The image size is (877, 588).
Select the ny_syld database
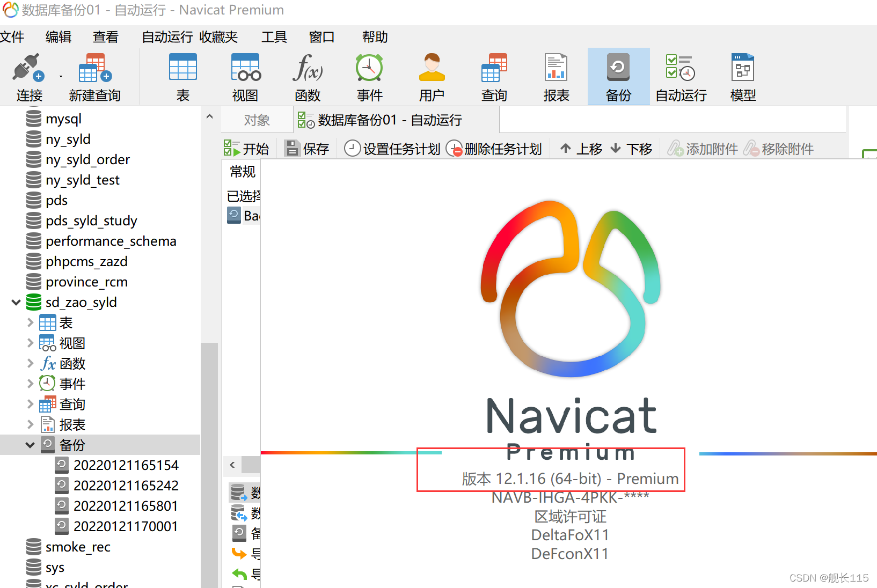click(68, 139)
